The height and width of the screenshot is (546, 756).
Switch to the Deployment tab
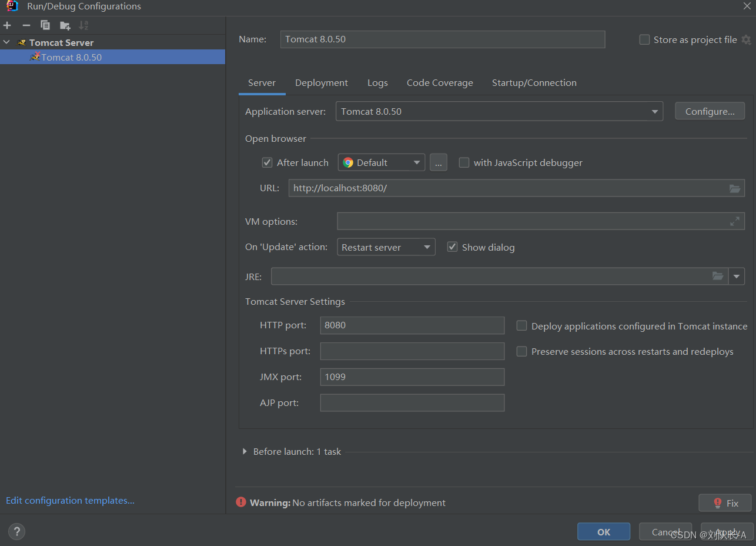click(x=322, y=82)
